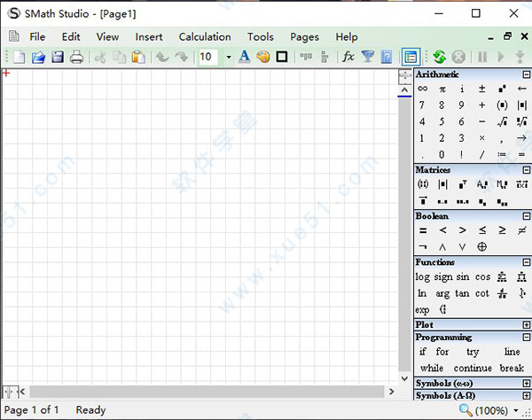Screen dimensions: 532x420
Task: Insert a matrix with the Matrices panel's first icon
Action: pyautogui.click(x=423, y=184)
